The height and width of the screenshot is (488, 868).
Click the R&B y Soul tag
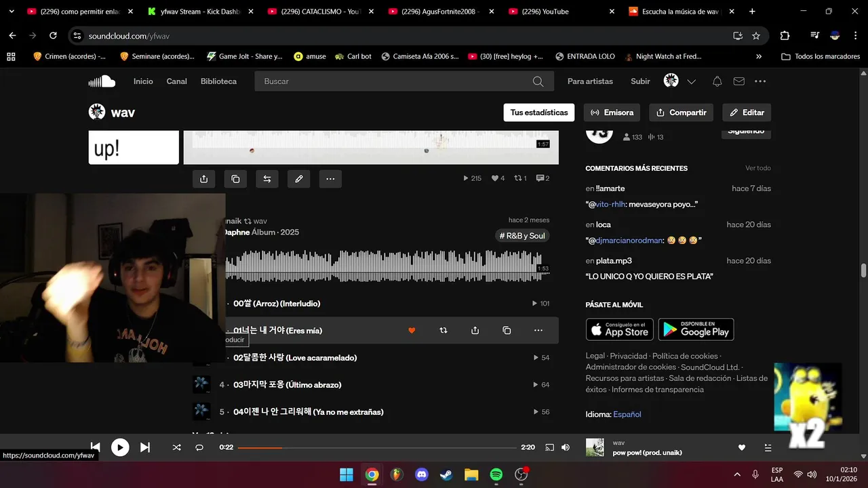click(522, 236)
